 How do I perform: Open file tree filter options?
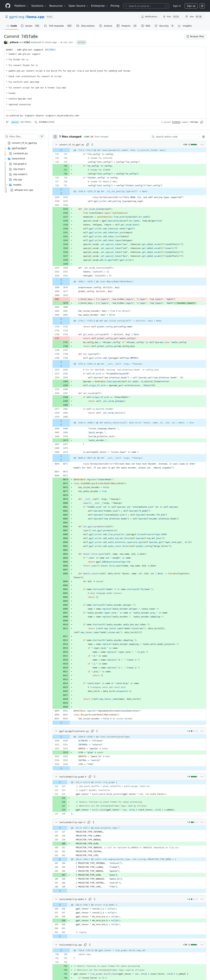[42, 137]
